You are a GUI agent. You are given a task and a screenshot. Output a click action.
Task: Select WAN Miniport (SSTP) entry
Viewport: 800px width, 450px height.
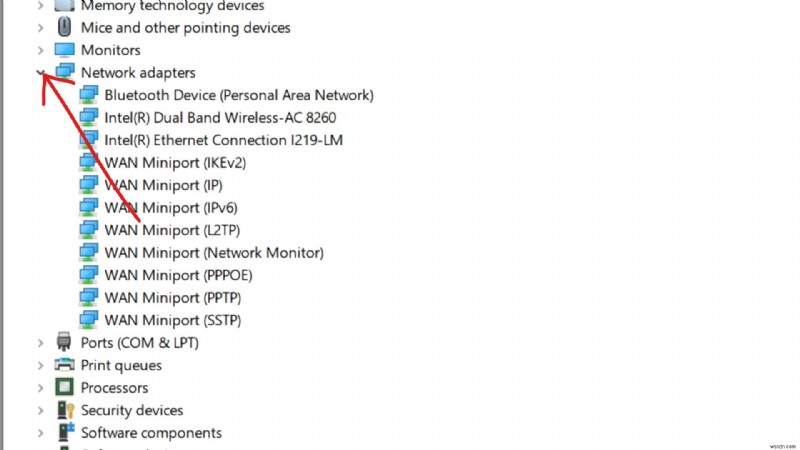point(172,320)
